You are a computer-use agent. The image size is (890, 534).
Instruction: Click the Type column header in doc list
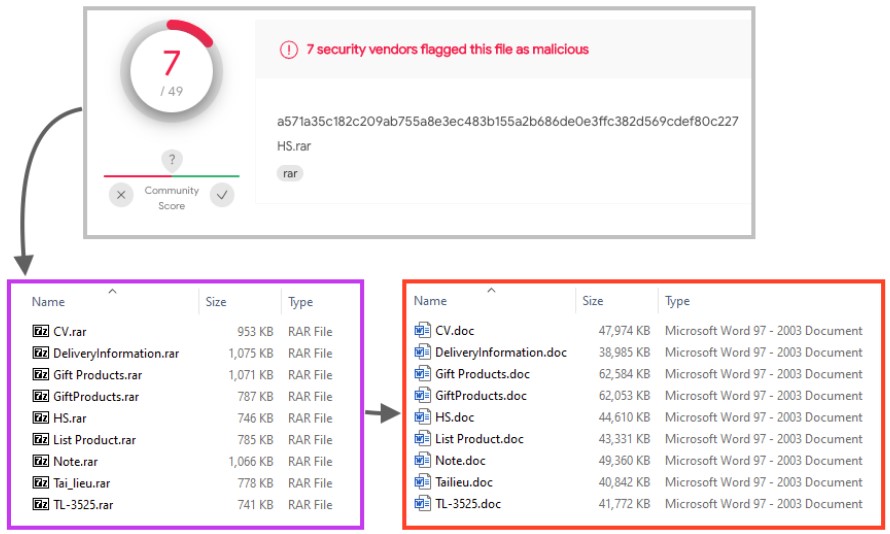[x=677, y=301]
